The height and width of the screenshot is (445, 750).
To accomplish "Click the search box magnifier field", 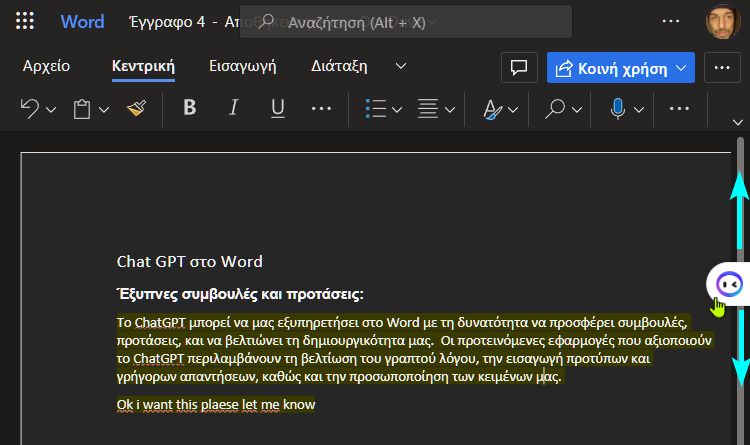I will [406, 22].
